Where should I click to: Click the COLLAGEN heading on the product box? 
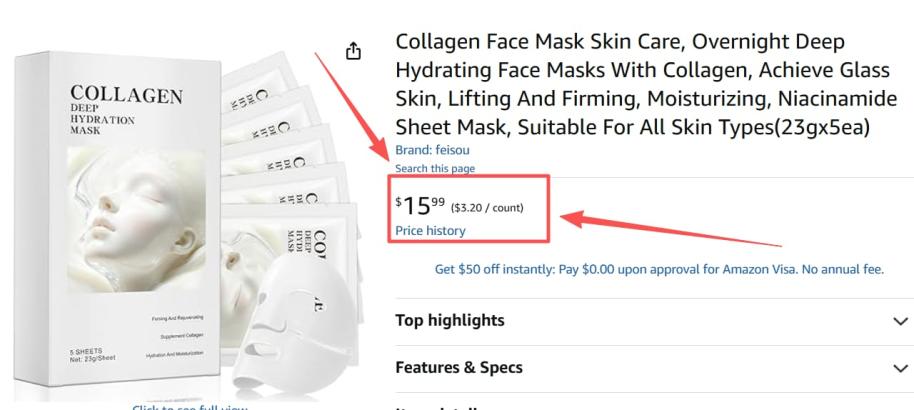click(x=126, y=95)
